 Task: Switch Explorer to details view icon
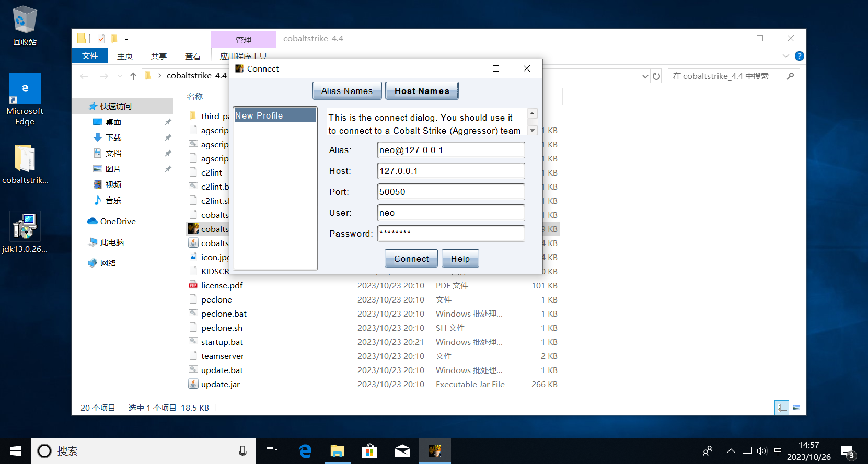click(782, 408)
